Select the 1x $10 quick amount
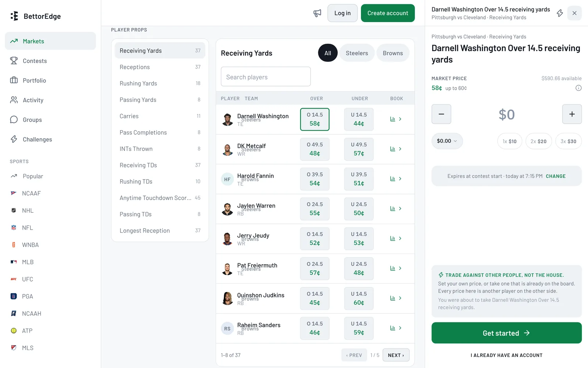 coord(510,141)
